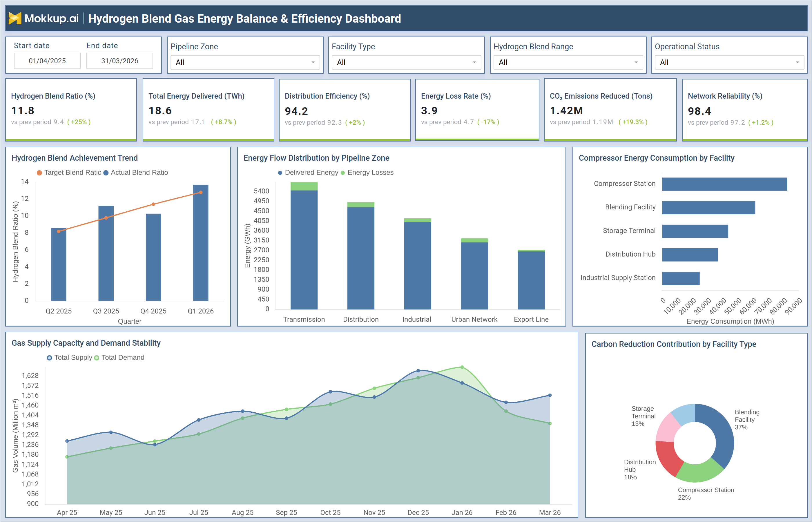Click Compressor Energy Consumption by Facility title
The image size is (812, 522).
coord(657,158)
